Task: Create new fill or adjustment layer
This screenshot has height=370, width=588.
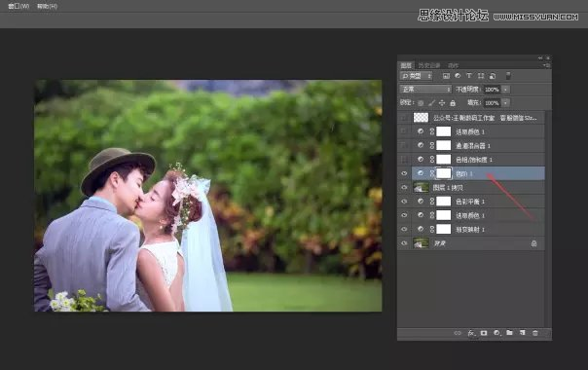Action: click(496, 333)
